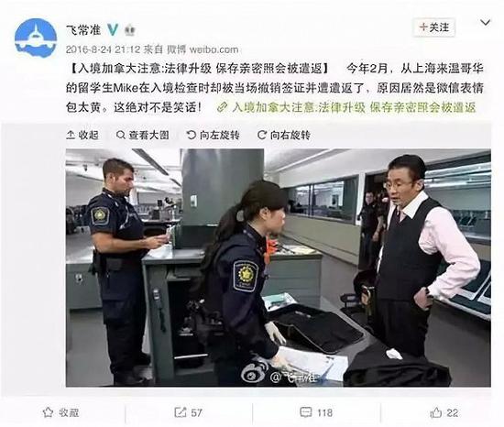
Task: Click the magnifier icon next to 查看大图
Action: click(121, 135)
